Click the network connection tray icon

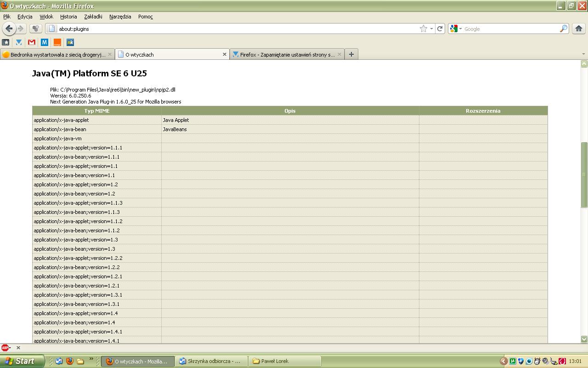coord(553,361)
